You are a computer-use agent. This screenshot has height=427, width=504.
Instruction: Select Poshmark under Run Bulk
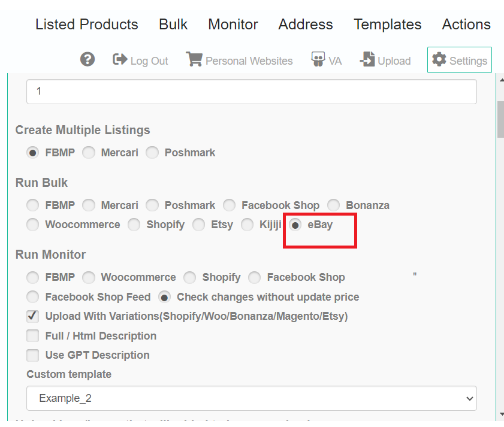pyautogui.click(x=152, y=205)
